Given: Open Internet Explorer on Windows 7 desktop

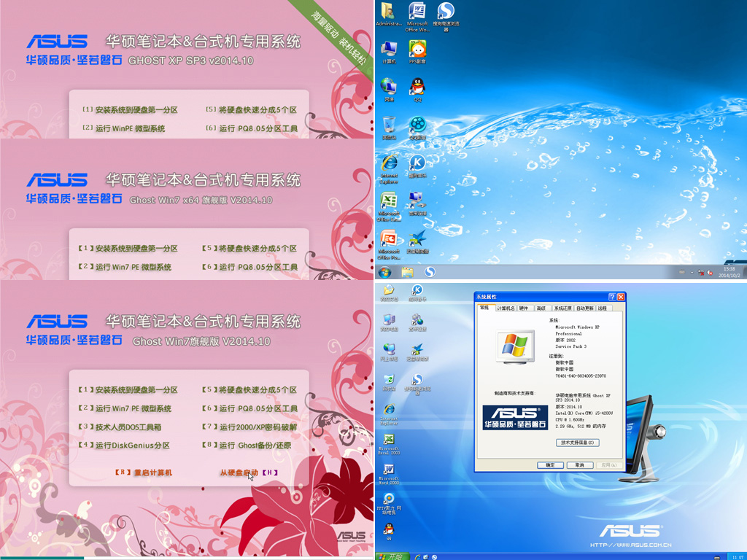Looking at the screenshot, I should (389, 169).
